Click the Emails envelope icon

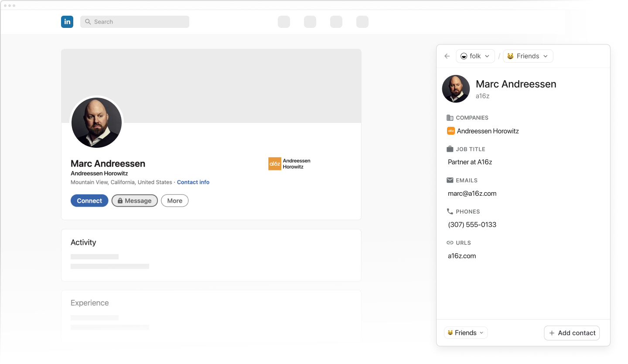450,180
